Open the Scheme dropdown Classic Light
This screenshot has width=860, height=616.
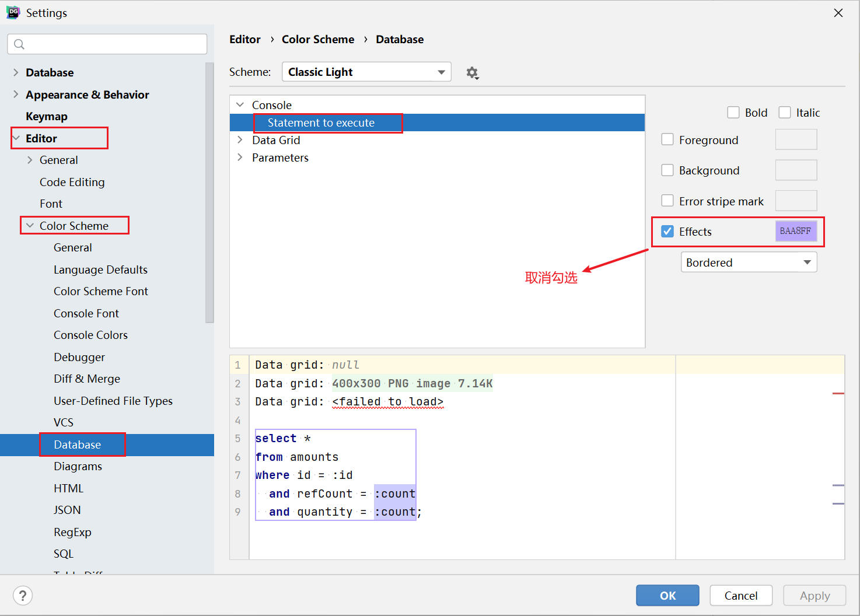coord(366,72)
